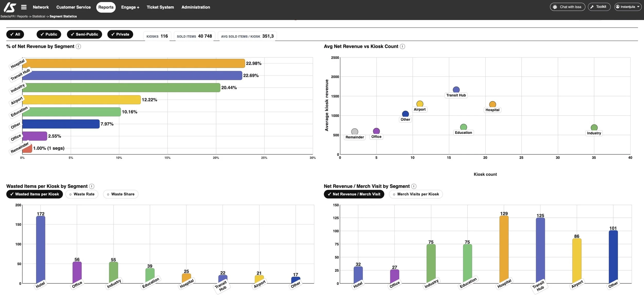The width and height of the screenshot is (644, 304).
Task: Open the Toolkit wrench menu
Action: tap(599, 7)
